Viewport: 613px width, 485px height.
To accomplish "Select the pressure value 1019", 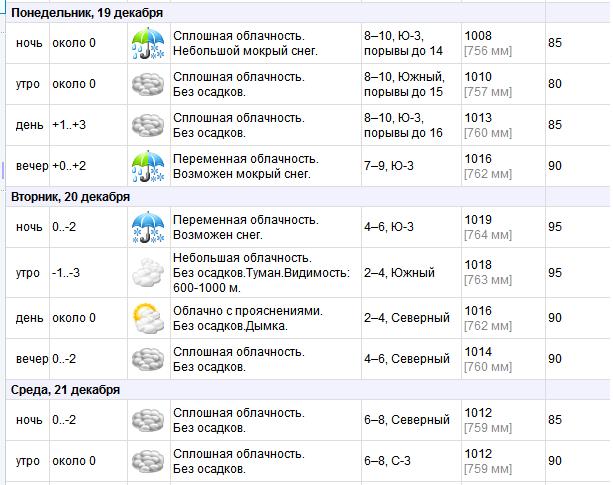I will click(x=478, y=220).
